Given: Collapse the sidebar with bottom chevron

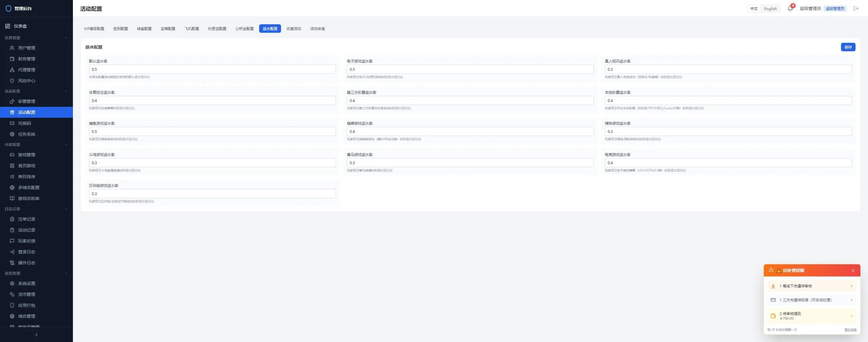Looking at the screenshot, I should tap(36, 335).
